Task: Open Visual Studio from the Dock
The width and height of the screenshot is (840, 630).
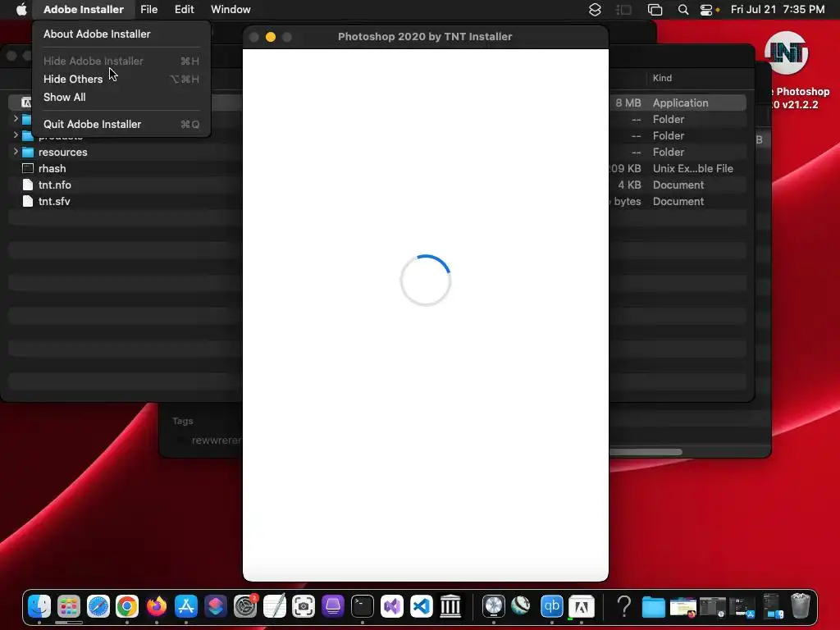Action: tap(391, 606)
